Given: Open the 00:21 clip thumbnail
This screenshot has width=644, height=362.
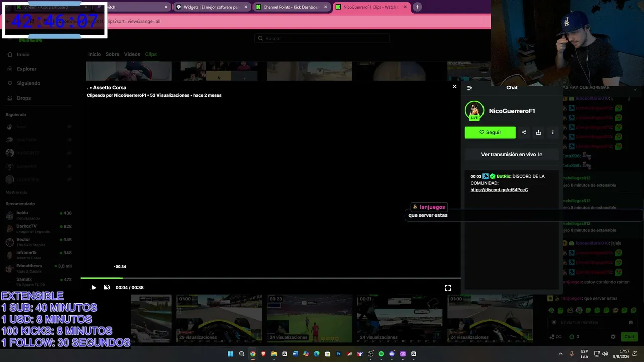Looking at the screenshot, I should tap(400, 318).
